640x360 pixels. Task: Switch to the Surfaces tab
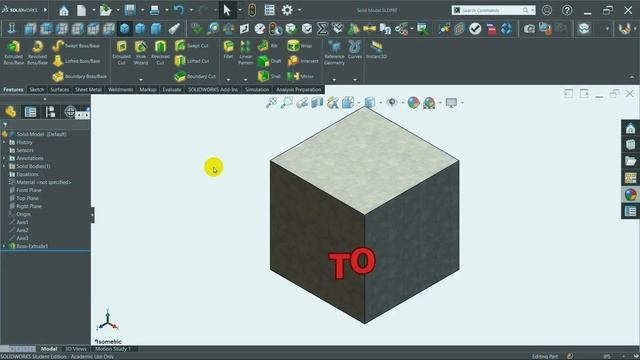[x=60, y=89]
